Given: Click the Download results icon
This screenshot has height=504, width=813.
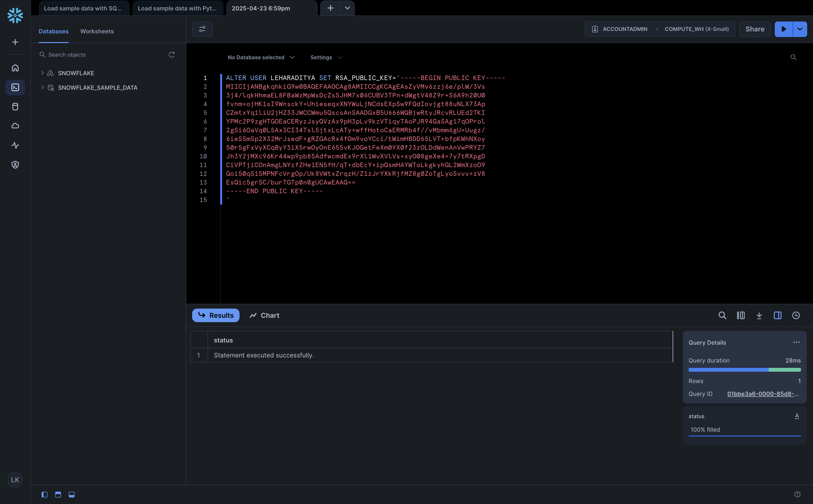Looking at the screenshot, I should pos(759,315).
